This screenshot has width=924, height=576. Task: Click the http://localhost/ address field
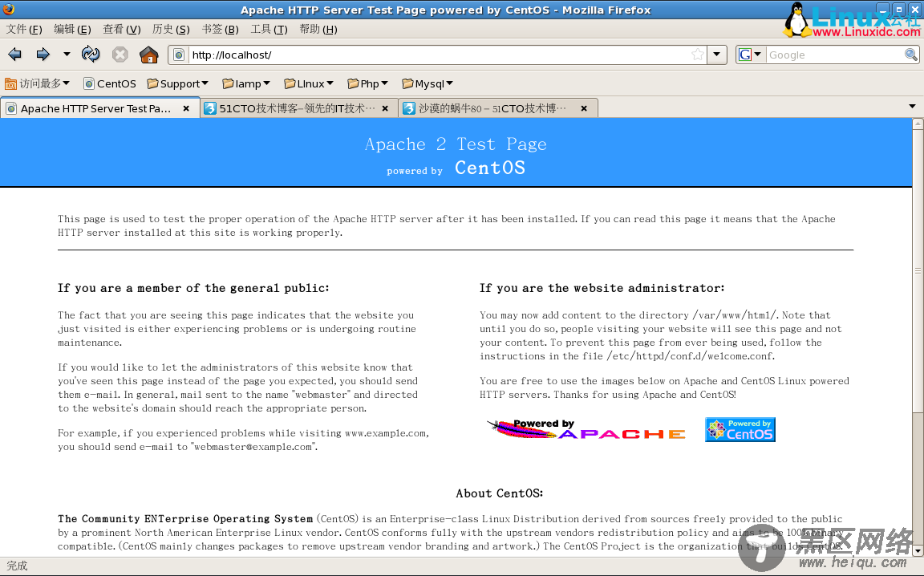click(439, 55)
